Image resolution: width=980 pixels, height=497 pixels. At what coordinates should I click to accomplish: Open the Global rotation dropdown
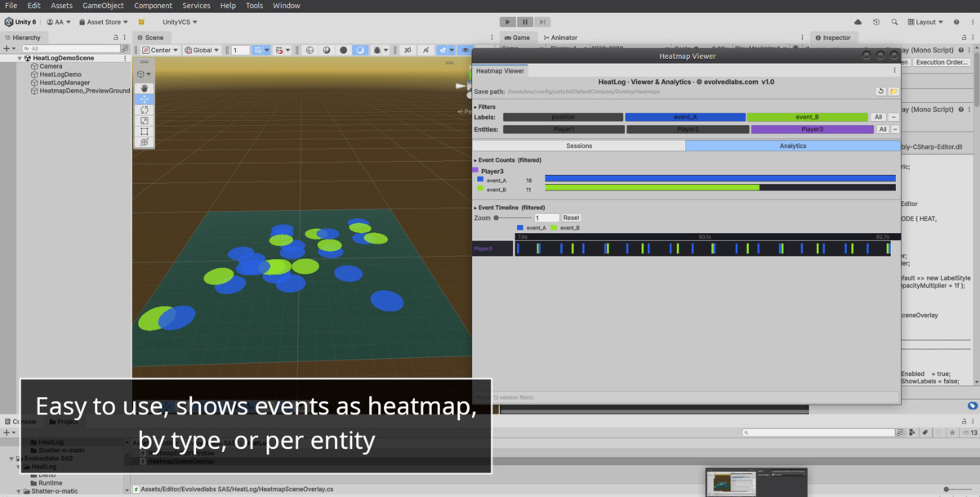(x=202, y=50)
